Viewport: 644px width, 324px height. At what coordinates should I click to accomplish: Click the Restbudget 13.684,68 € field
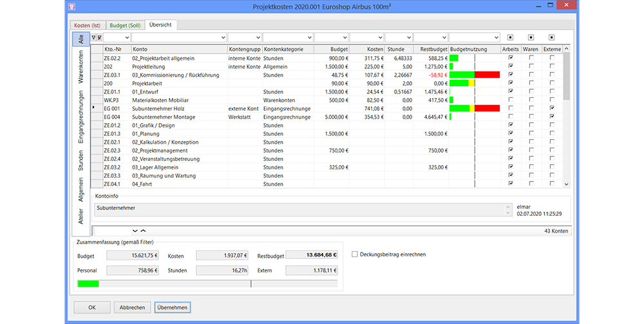311,255
